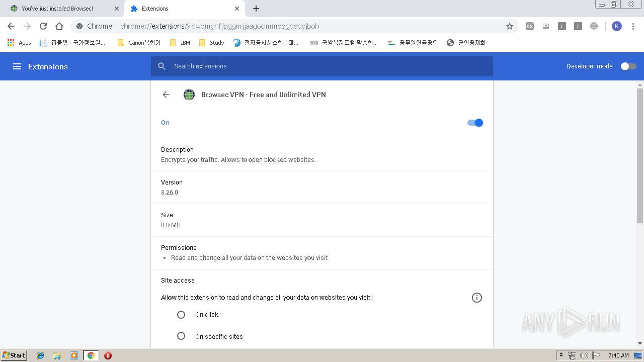644x362 pixels.
Task: Click the page vertical scrollbar
Action: [x=640, y=156]
